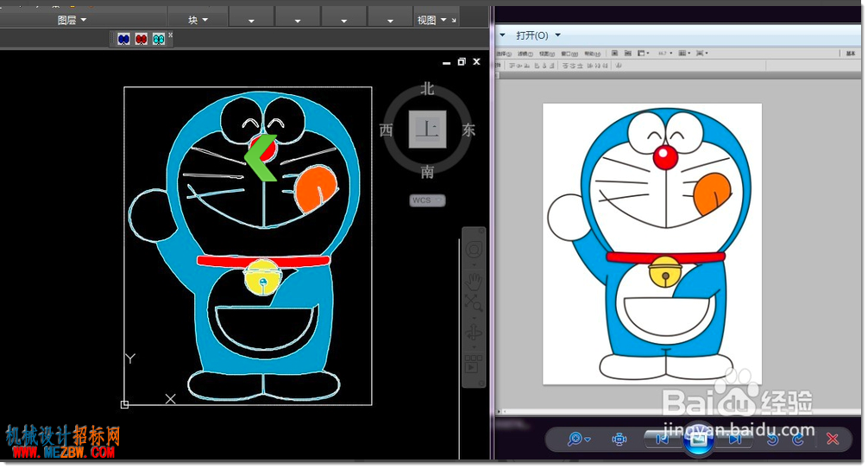Open the SteeringWheels navigation tool

[474, 250]
